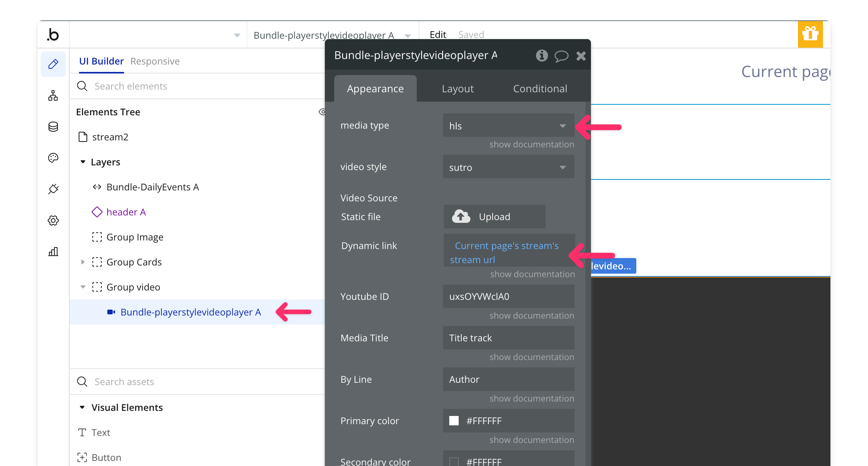The image size is (868, 466).
Task: Open the Data database sidebar icon
Action: [x=53, y=127]
